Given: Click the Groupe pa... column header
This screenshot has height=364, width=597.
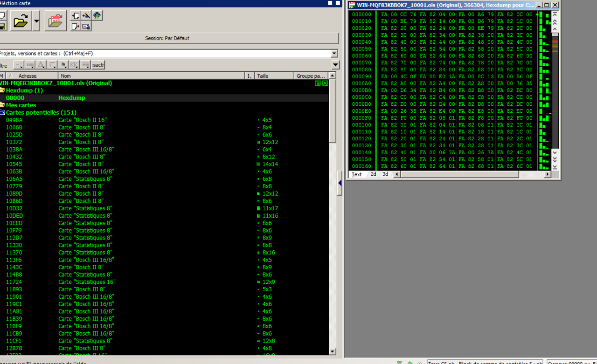Looking at the screenshot, I should click(x=311, y=76).
